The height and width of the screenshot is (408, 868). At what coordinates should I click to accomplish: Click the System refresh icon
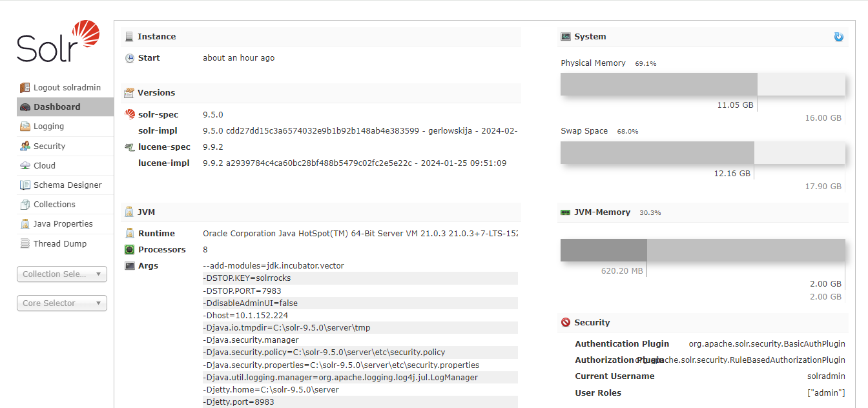[838, 37]
